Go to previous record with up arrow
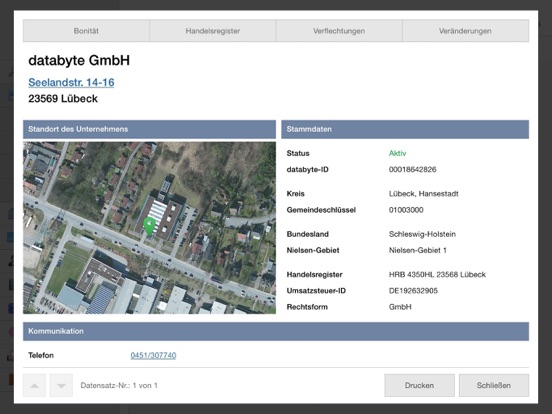The height and width of the screenshot is (414, 552). click(34, 385)
